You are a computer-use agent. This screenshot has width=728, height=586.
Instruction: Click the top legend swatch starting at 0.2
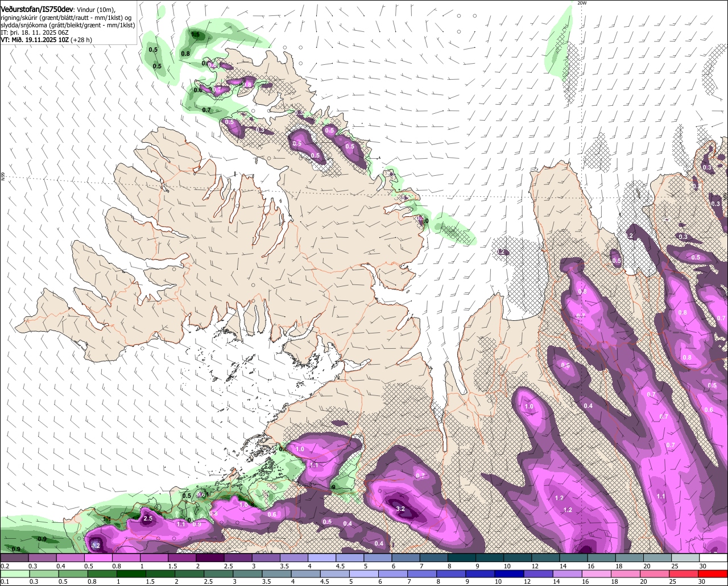tap(14, 558)
